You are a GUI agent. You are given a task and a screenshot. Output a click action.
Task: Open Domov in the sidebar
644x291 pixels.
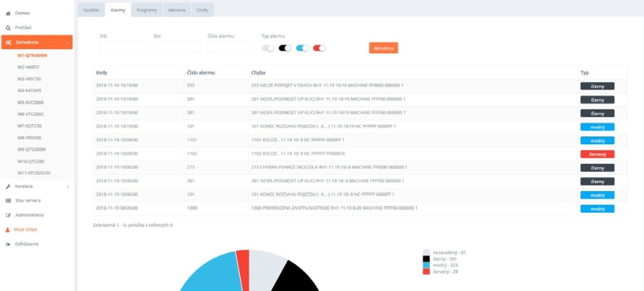(x=23, y=13)
